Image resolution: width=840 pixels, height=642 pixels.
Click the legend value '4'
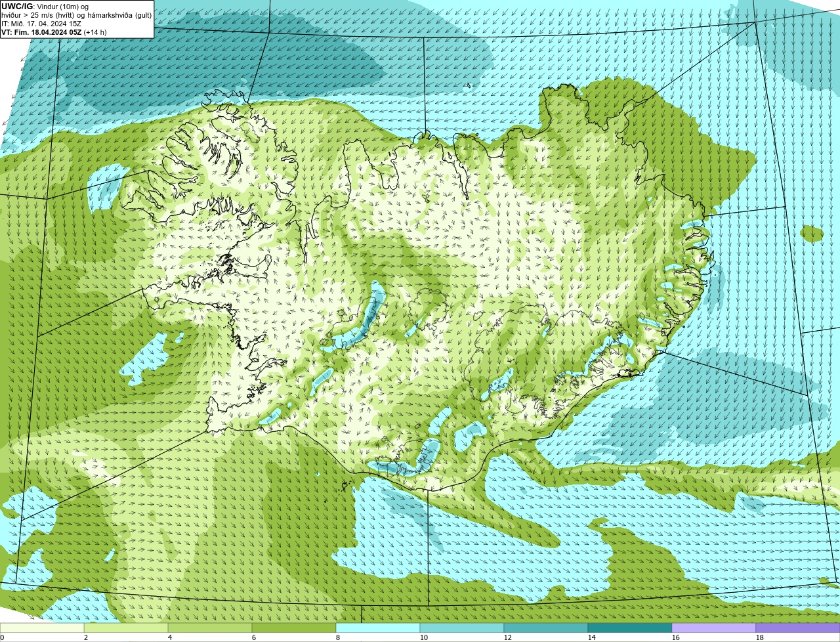click(x=170, y=637)
